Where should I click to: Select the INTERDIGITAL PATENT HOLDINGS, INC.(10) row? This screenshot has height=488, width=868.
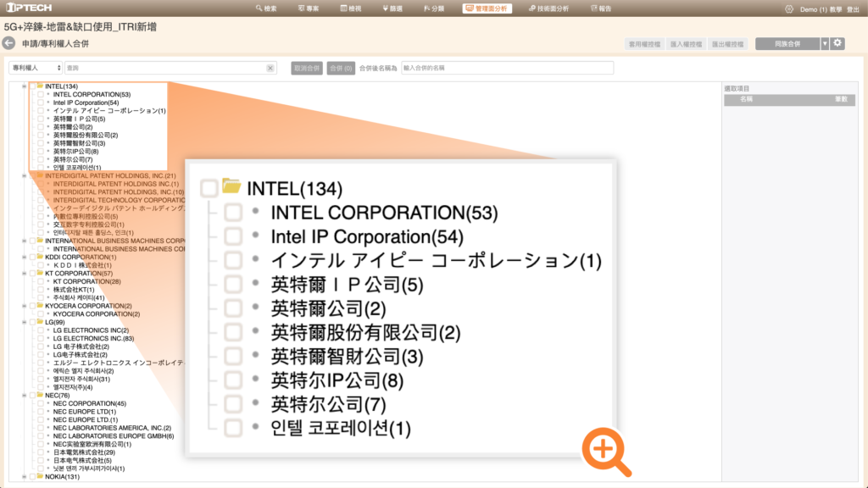coord(119,192)
